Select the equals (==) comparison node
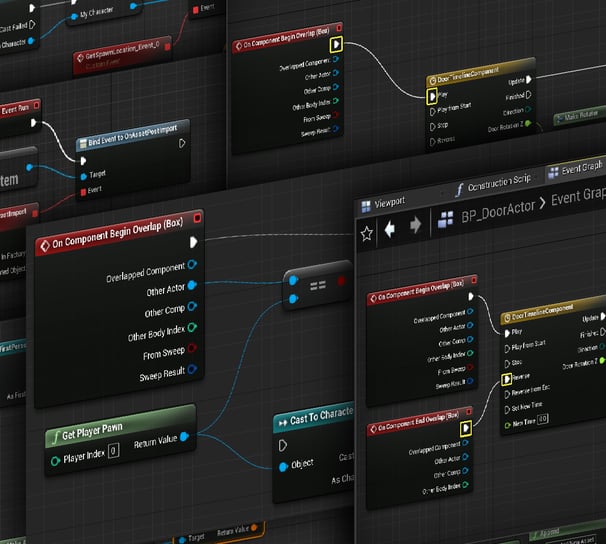The height and width of the screenshot is (544, 606). (318, 286)
